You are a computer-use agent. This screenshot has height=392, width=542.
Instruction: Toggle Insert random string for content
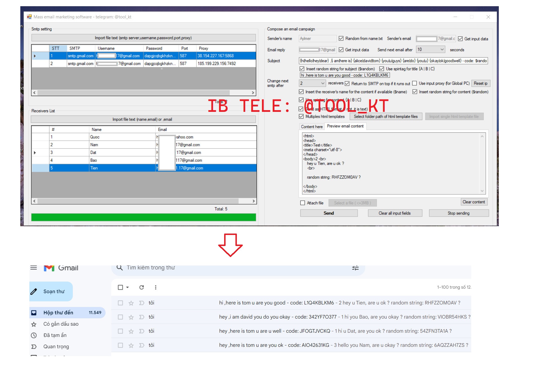tap(415, 92)
